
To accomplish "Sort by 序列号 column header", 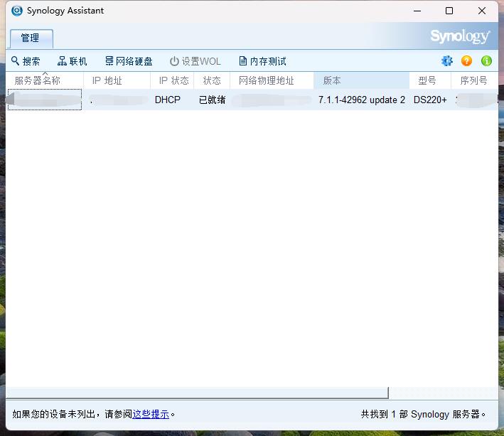I will pyautogui.click(x=475, y=80).
